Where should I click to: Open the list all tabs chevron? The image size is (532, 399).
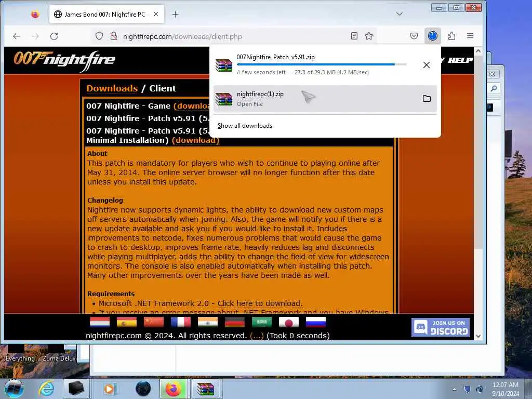[400, 14]
